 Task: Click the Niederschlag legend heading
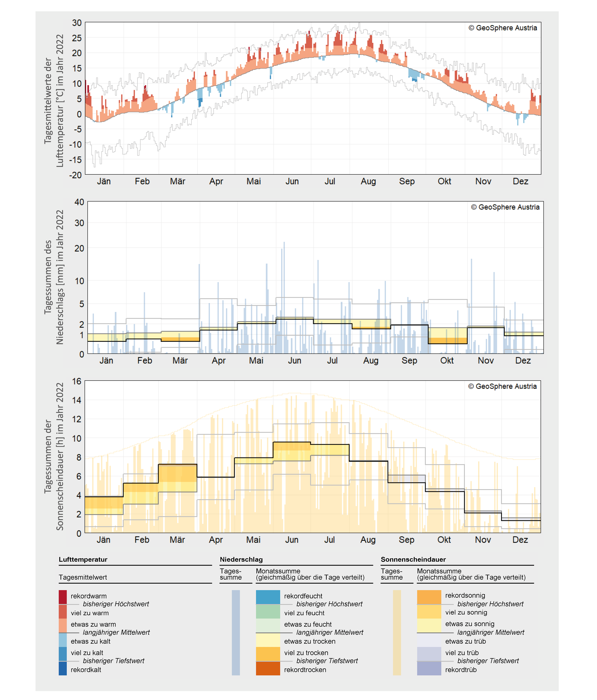pyautogui.click(x=241, y=560)
